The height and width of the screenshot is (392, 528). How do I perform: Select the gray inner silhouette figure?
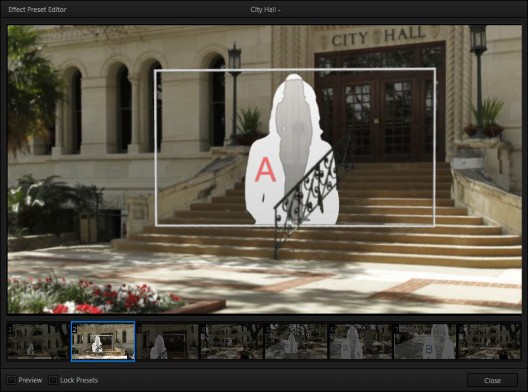tap(293, 135)
